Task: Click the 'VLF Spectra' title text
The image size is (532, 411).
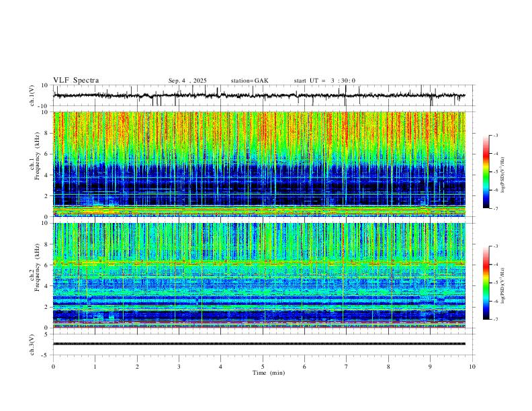Action: point(76,81)
